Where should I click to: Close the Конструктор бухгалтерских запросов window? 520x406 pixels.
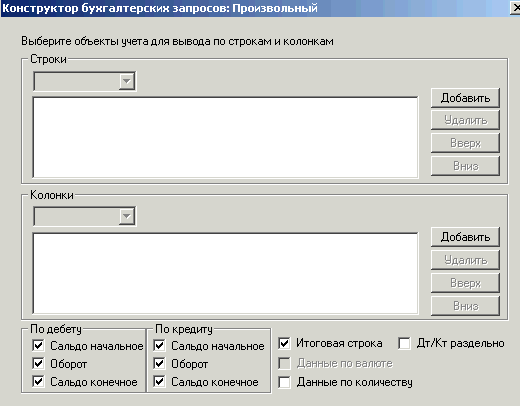point(515,7)
